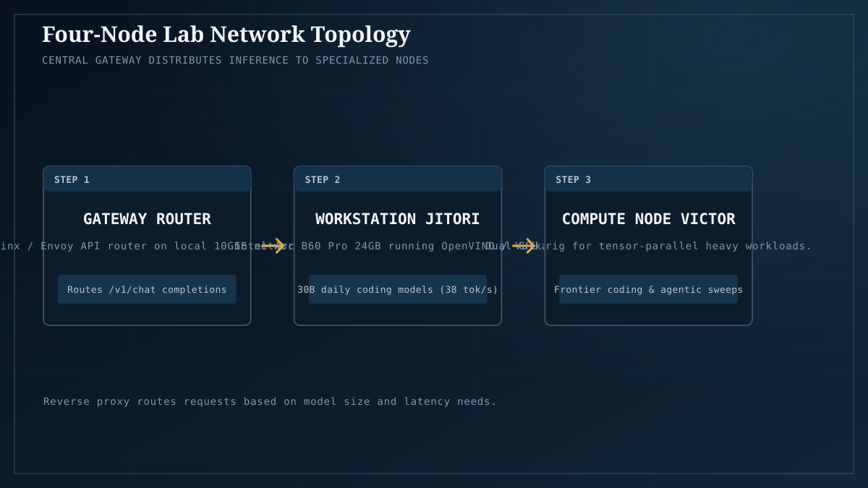Click the "Frontier coding & agentic sweeps" badge
Image resolution: width=868 pixels, height=488 pixels.
click(x=648, y=289)
